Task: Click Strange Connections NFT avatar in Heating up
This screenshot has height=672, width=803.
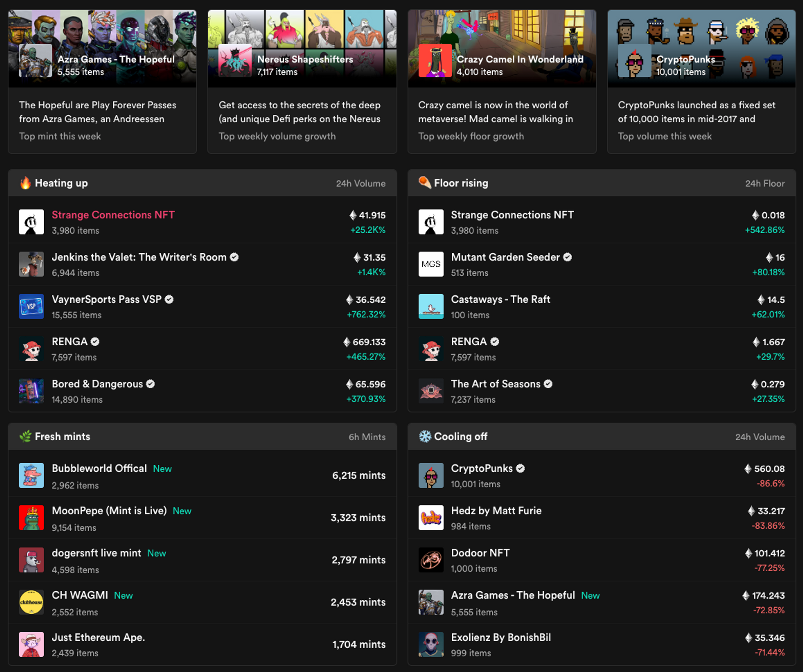Action: click(x=31, y=222)
